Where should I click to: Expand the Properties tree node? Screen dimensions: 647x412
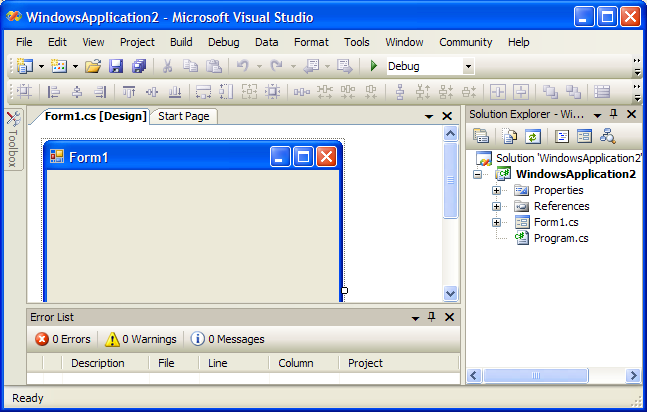(x=496, y=190)
